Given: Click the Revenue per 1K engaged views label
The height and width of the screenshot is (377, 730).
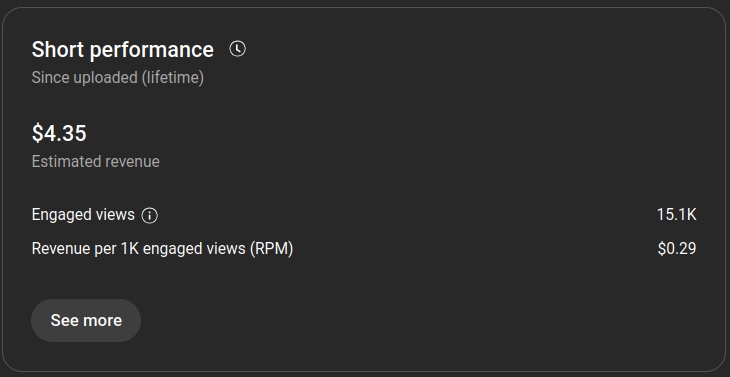Looking at the screenshot, I should pyautogui.click(x=162, y=249).
